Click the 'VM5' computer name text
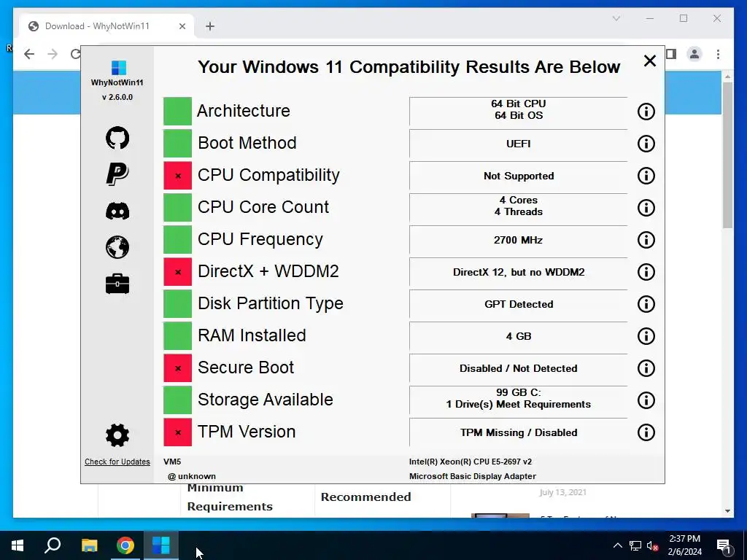The width and height of the screenshot is (747, 560). pyautogui.click(x=172, y=462)
